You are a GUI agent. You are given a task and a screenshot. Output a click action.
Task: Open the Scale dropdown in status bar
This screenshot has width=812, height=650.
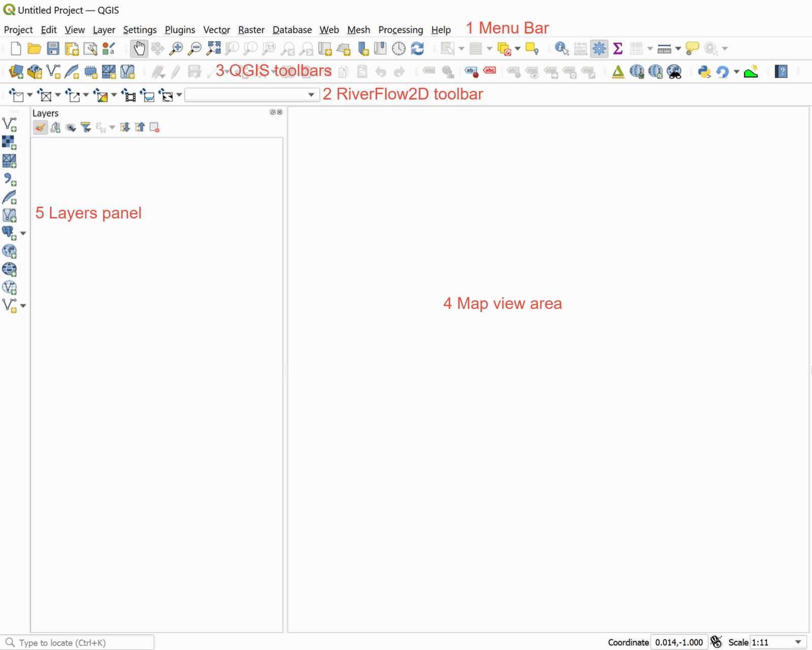[x=798, y=642]
